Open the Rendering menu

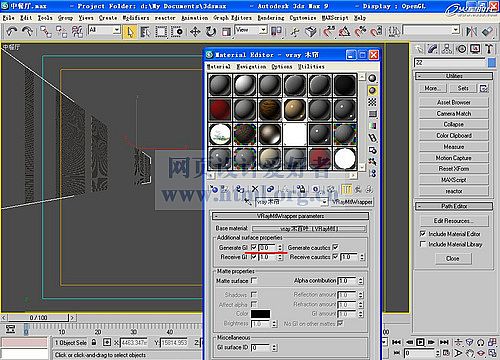coord(271,18)
